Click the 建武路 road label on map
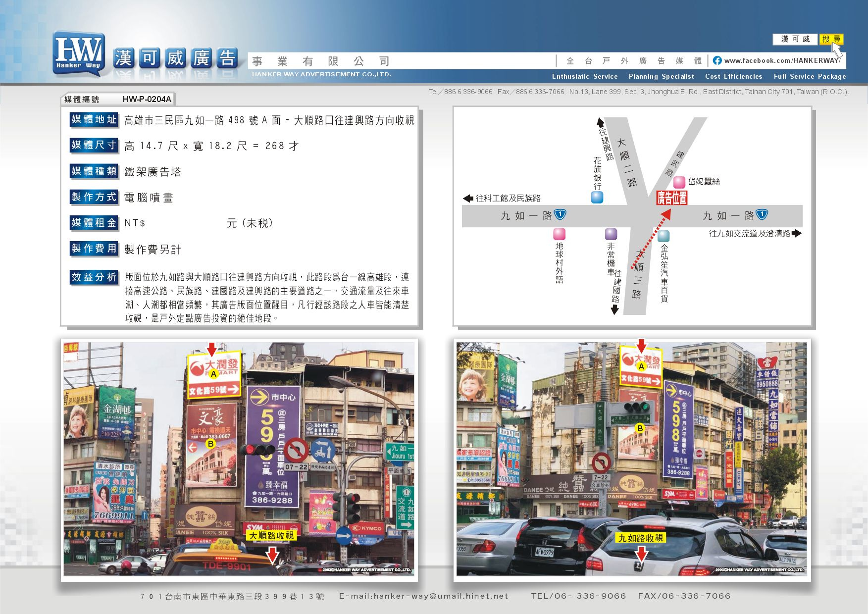The width and height of the screenshot is (868, 614). 674,164
